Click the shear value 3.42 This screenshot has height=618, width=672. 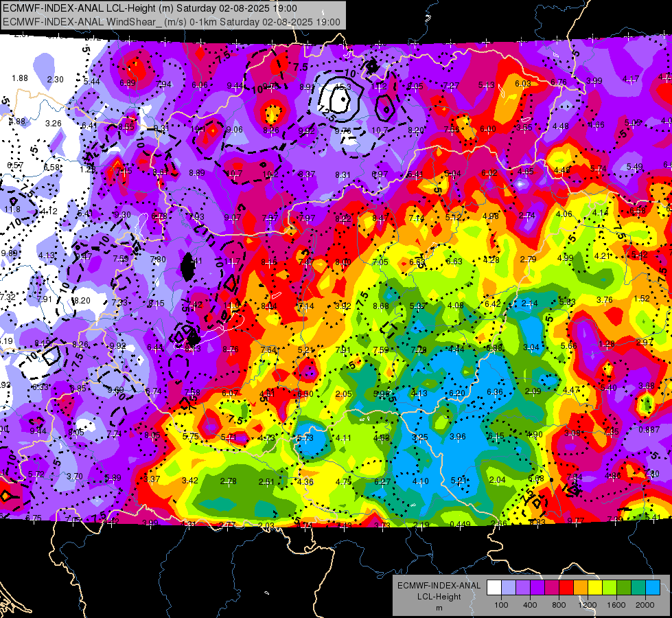[x=190, y=481]
